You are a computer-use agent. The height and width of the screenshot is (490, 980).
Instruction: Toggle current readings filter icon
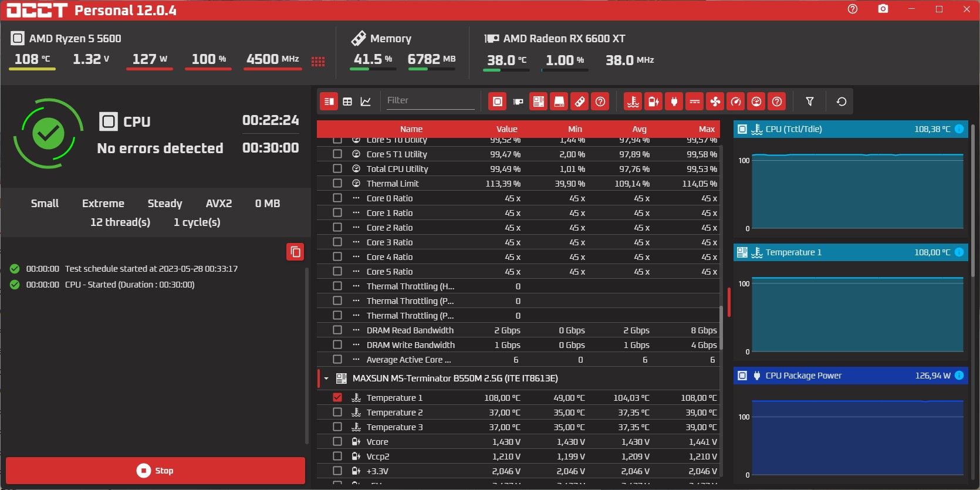pos(695,102)
